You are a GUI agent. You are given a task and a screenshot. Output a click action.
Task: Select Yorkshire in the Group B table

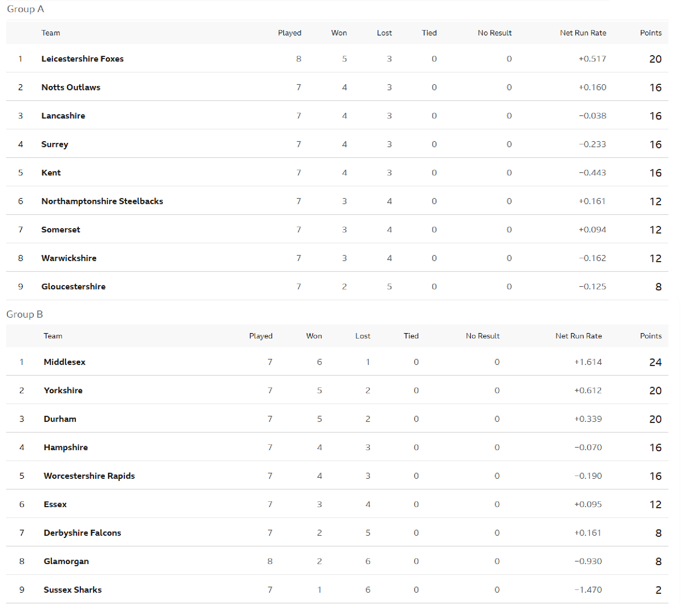coord(63,390)
